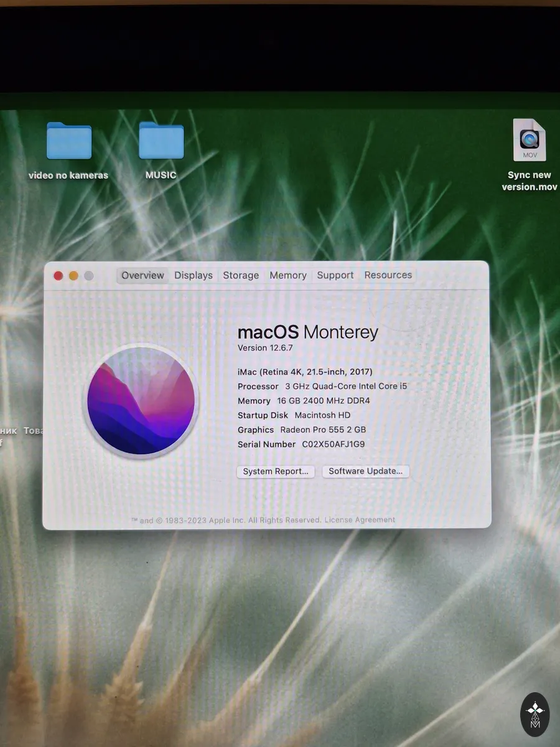Open the 'video no kameras' folder icon
The height and width of the screenshot is (747, 560).
pos(69,141)
